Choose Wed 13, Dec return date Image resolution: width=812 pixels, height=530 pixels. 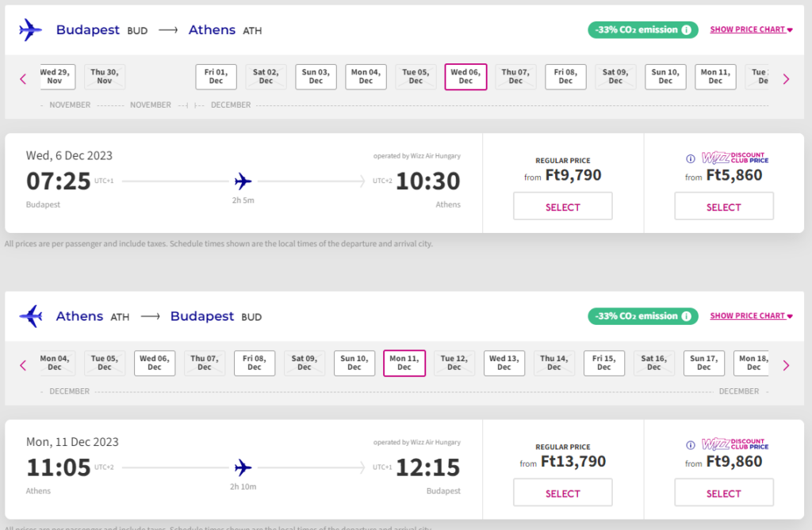coord(504,363)
